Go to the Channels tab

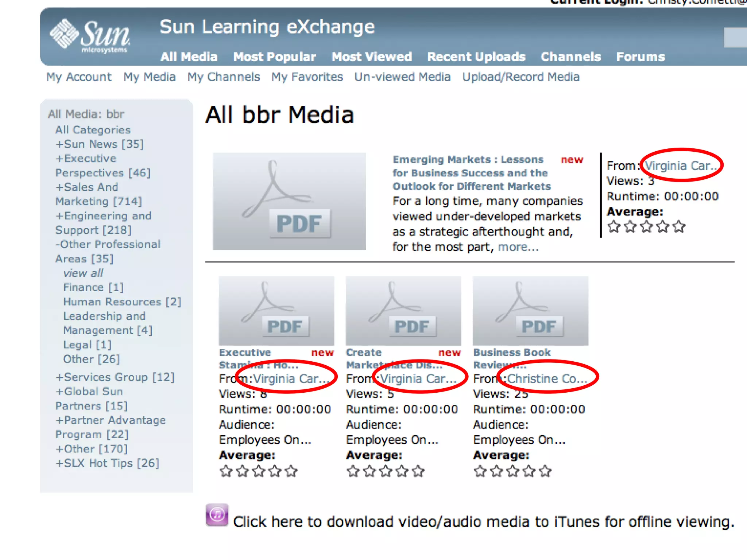pyautogui.click(x=570, y=57)
